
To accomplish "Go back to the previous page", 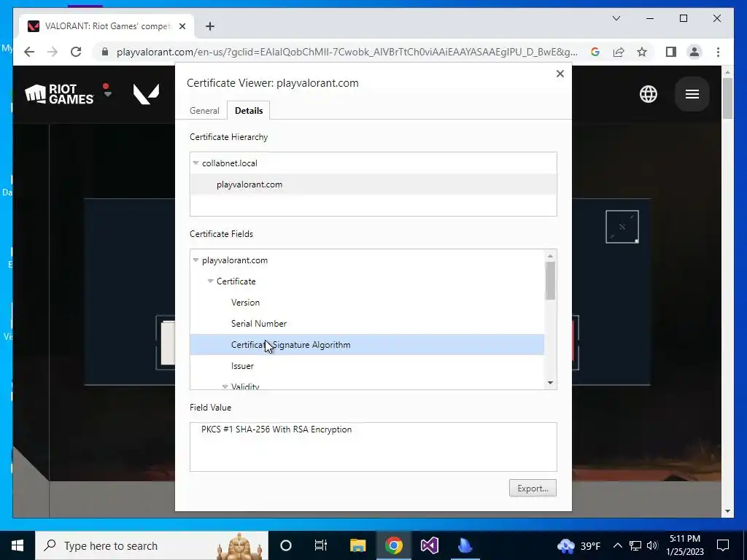I will 29,52.
